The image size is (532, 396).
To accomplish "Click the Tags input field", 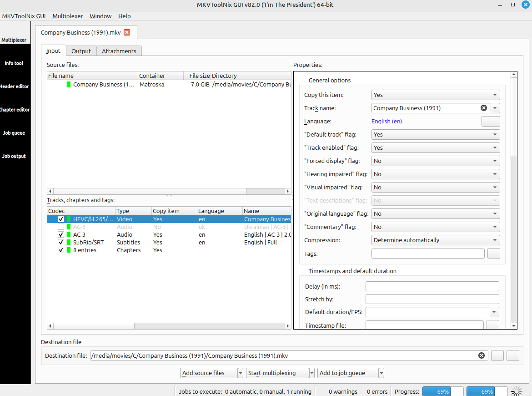I will click(428, 254).
